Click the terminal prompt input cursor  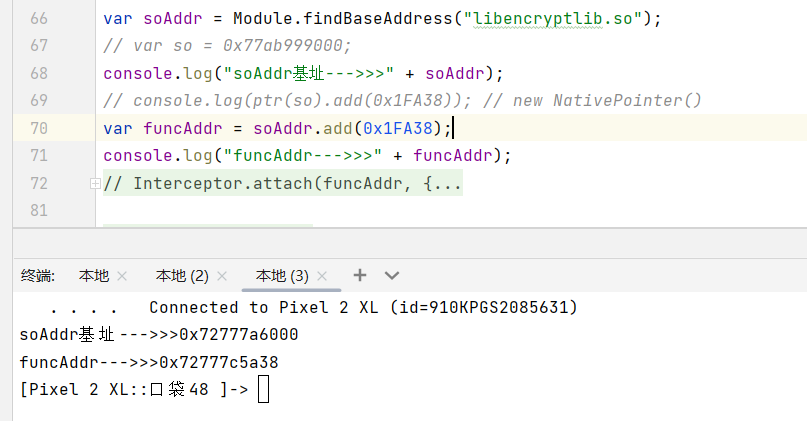click(263, 390)
